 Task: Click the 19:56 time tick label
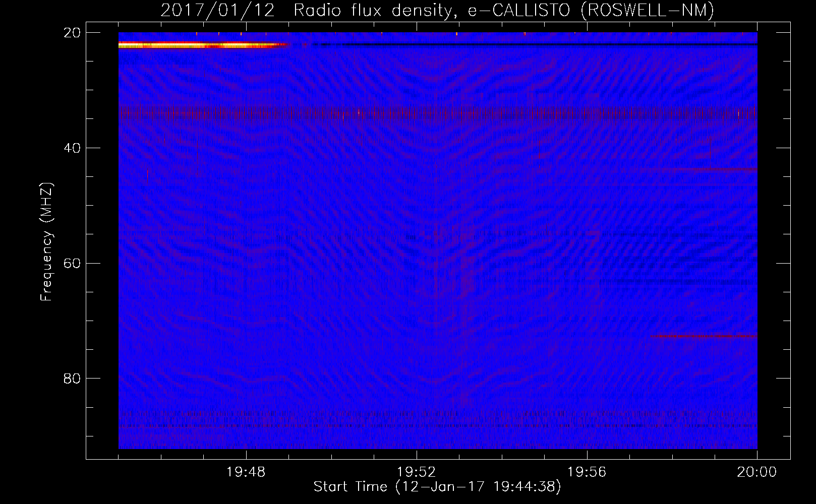click(x=587, y=472)
